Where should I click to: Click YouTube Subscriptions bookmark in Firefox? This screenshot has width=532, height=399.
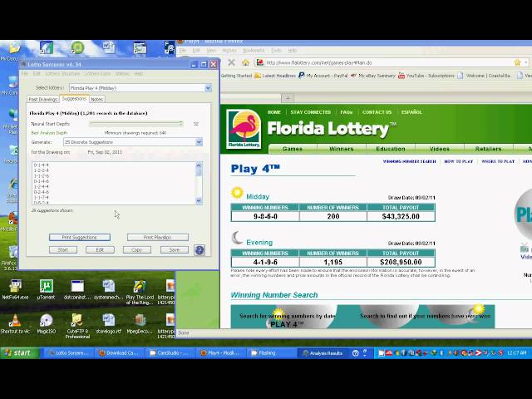pyautogui.click(x=426, y=76)
